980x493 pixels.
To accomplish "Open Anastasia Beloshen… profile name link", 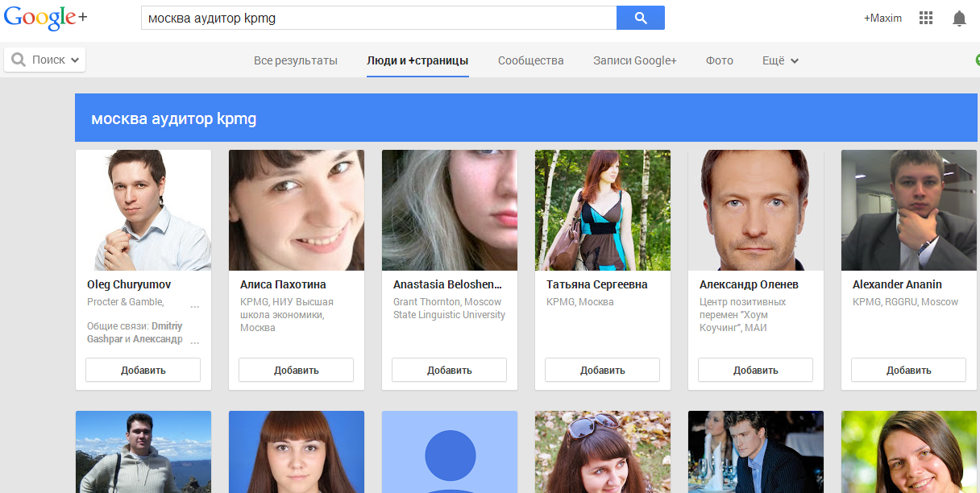I will click(x=448, y=284).
